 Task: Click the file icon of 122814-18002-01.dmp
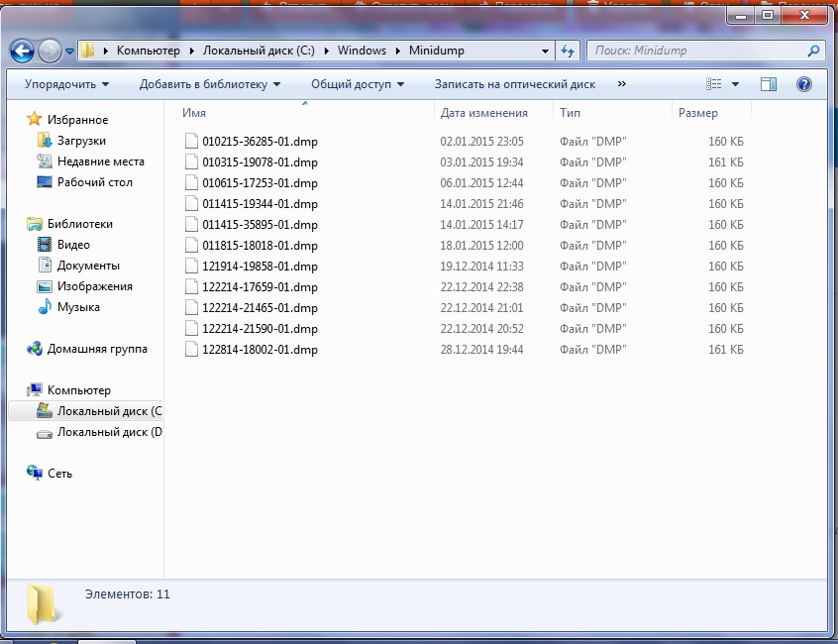click(x=191, y=349)
